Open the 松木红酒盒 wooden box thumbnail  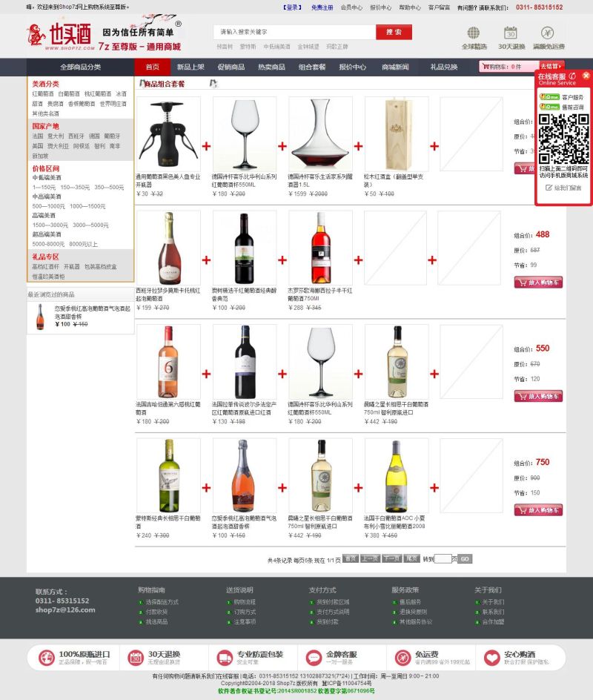397,134
